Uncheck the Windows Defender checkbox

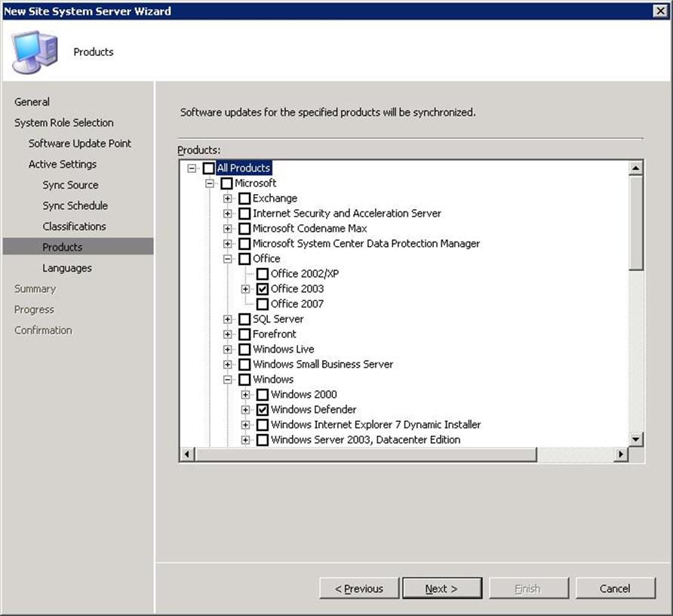263,410
